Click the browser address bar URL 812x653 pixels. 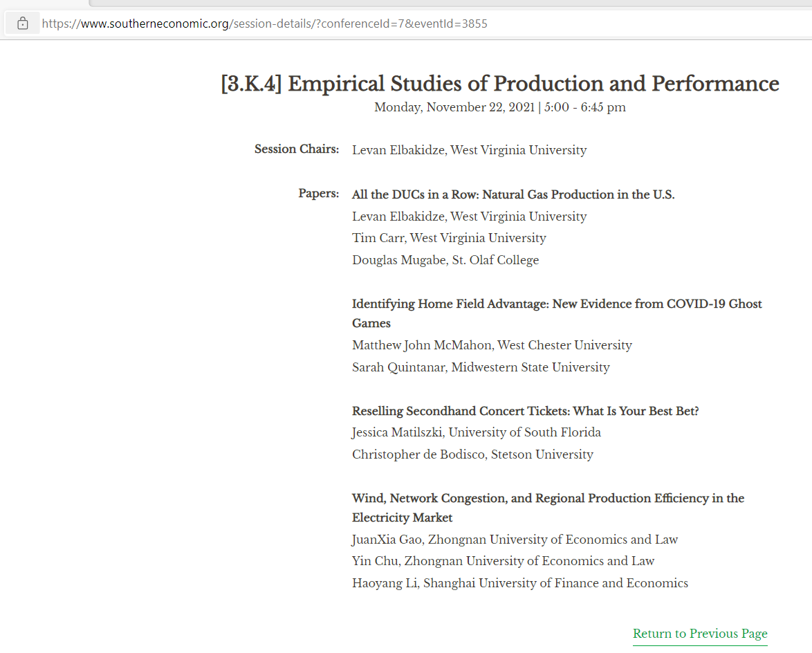(x=264, y=24)
